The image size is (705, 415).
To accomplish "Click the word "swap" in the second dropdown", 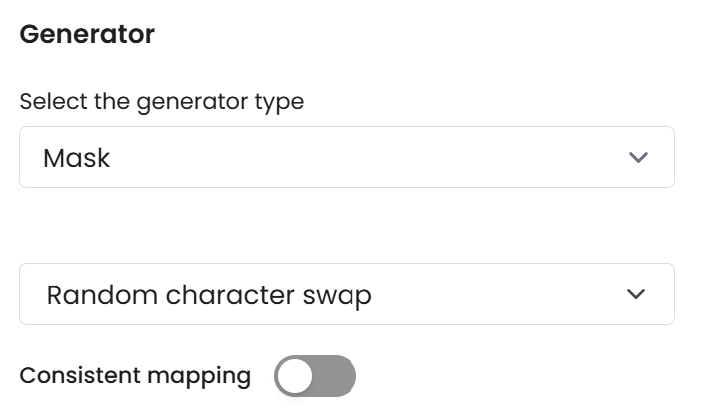I will (339, 295).
